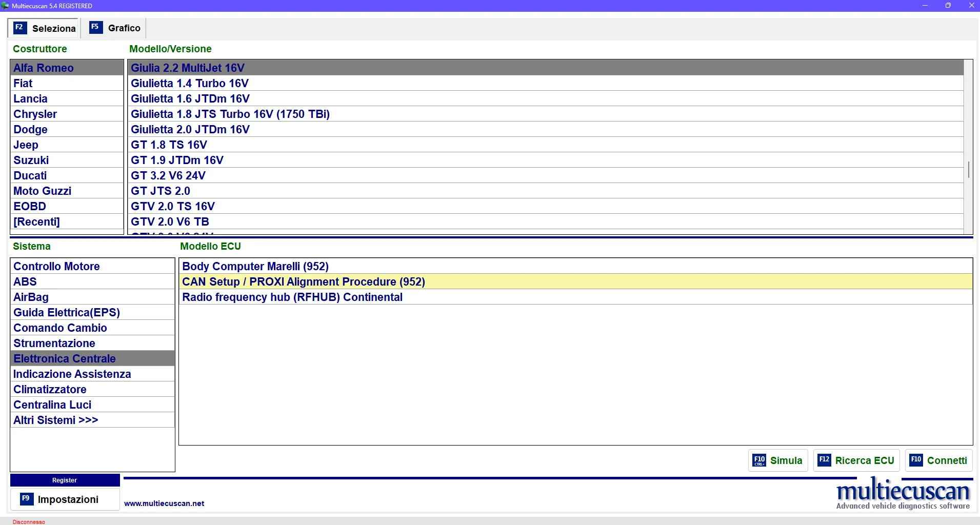Select CAN Setup / PROXI Alignment Procedure (952)
Screen dimensions: 980x525
click(x=575, y=281)
